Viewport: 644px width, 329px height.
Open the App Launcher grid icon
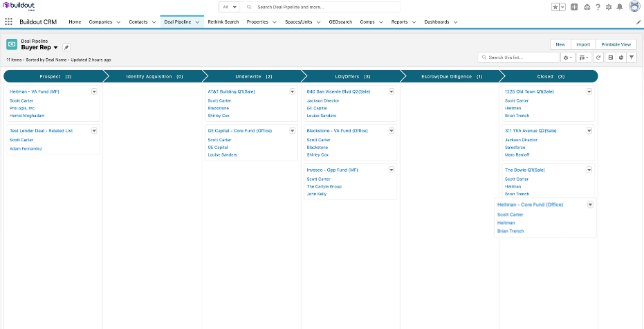(8, 21)
